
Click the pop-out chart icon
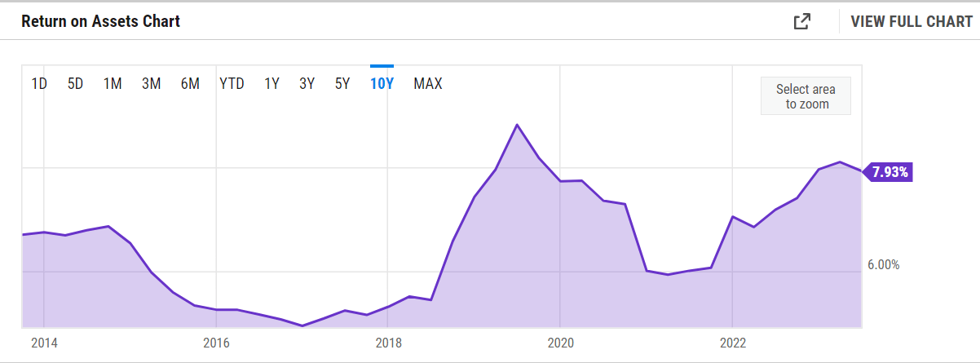[802, 21]
